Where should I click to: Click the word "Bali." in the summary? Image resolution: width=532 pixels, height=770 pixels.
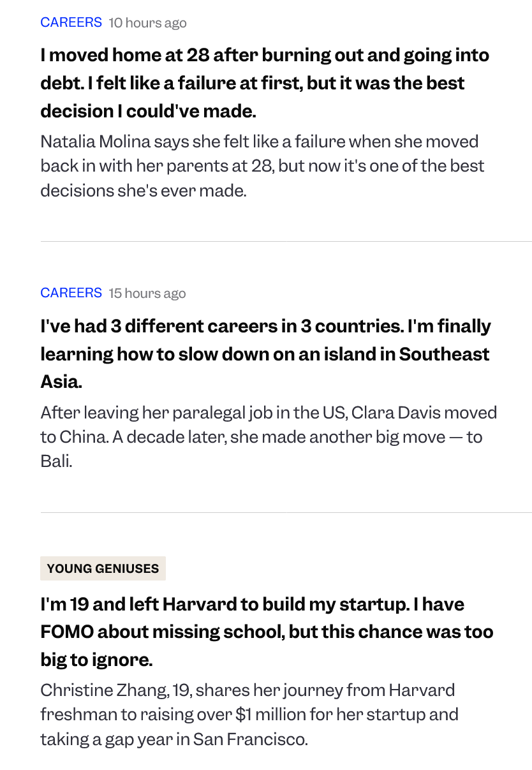[56, 461]
